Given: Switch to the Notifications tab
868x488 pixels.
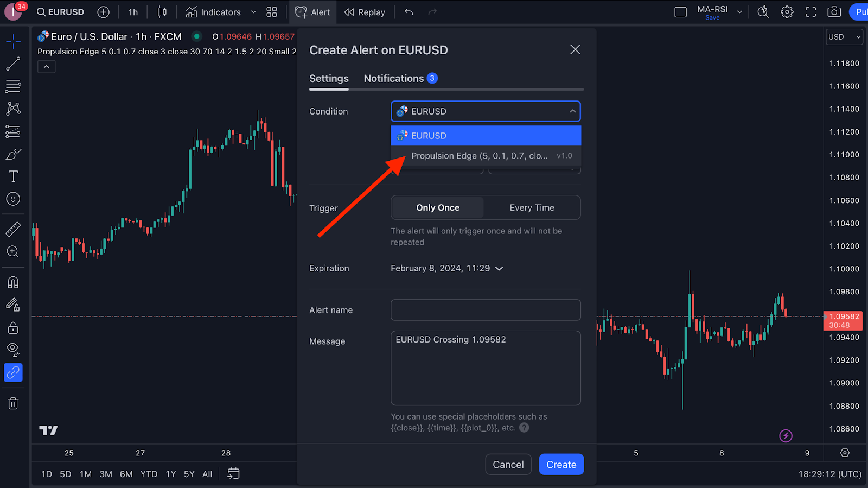Looking at the screenshot, I should pos(400,78).
